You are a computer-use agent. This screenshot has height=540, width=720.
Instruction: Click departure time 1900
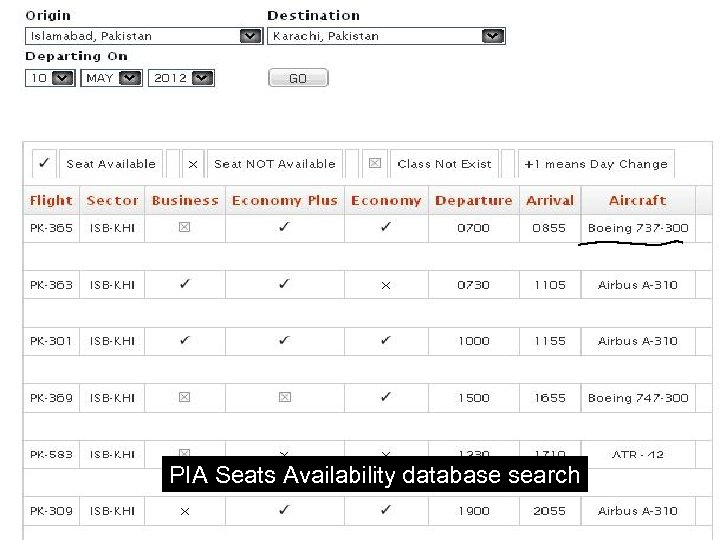point(474,511)
